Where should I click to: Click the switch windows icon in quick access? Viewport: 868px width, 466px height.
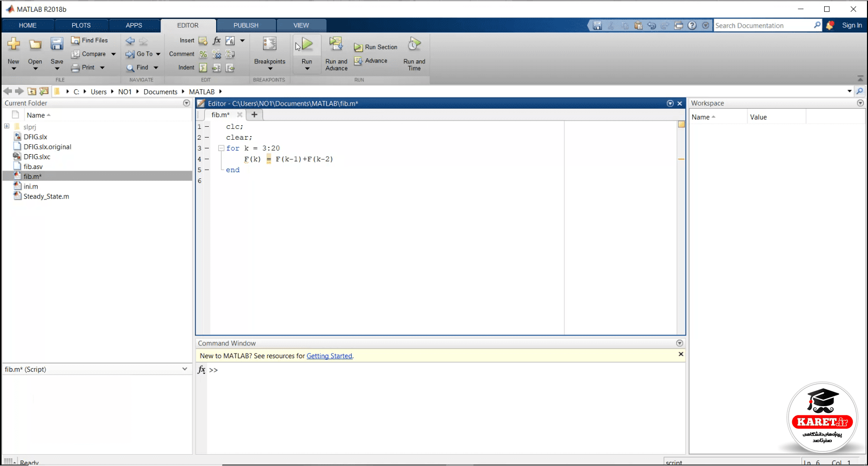tap(679, 25)
